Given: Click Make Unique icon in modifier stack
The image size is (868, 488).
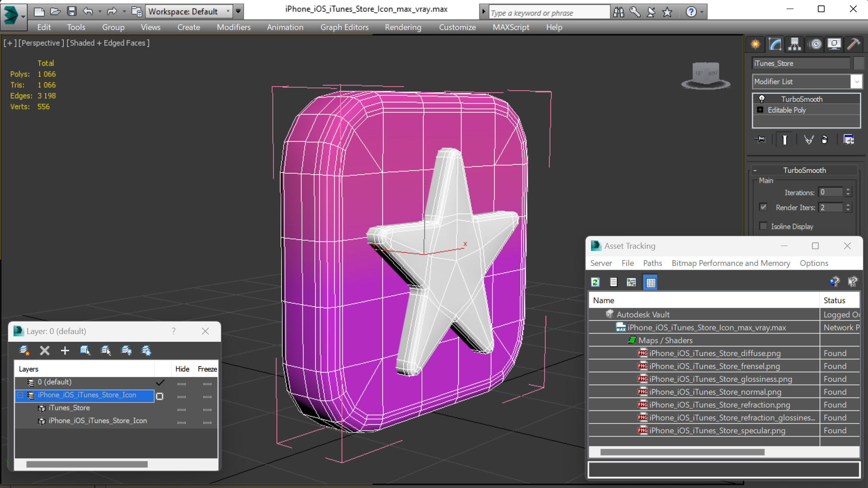Looking at the screenshot, I should (808, 139).
